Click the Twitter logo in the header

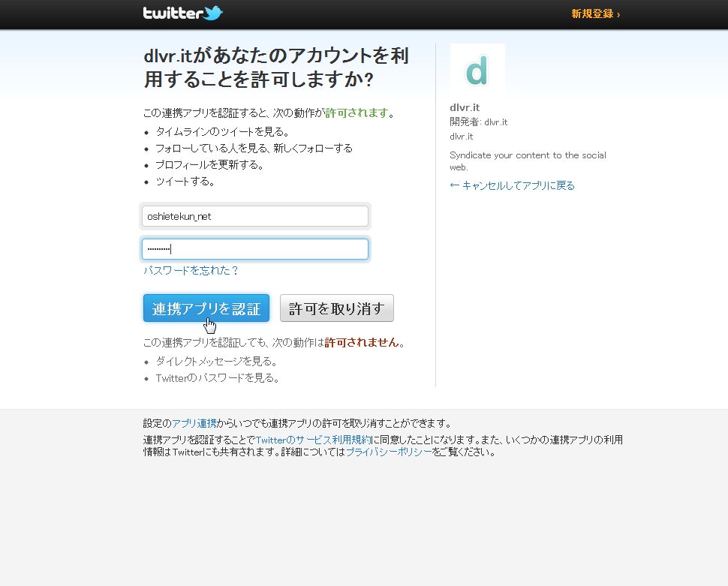(x=183, y=13)
